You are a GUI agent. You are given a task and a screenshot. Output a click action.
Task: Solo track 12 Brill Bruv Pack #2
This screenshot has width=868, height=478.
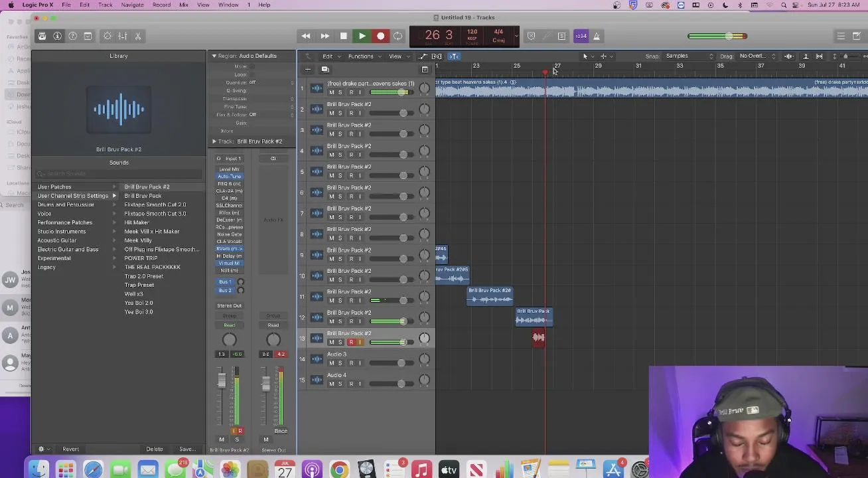340,321
